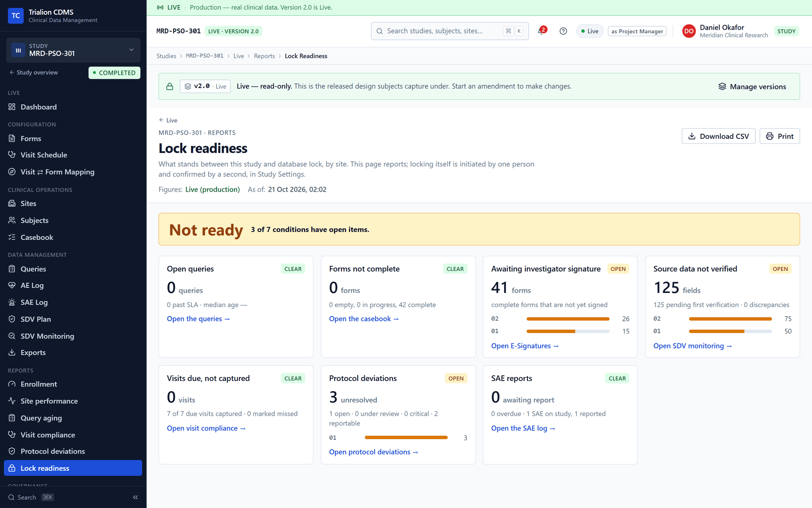Open the 'as Project Manager' role selector

(x=637, y=31)
